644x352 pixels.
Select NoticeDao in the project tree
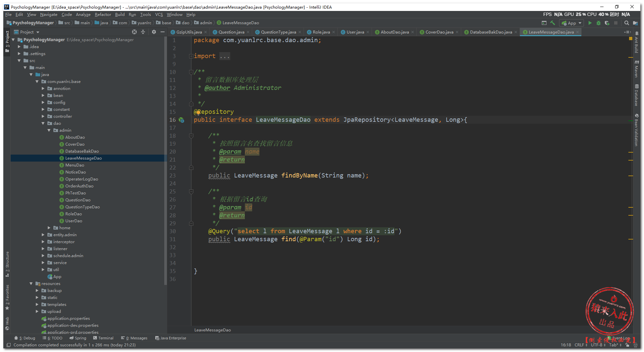[75, 172]
